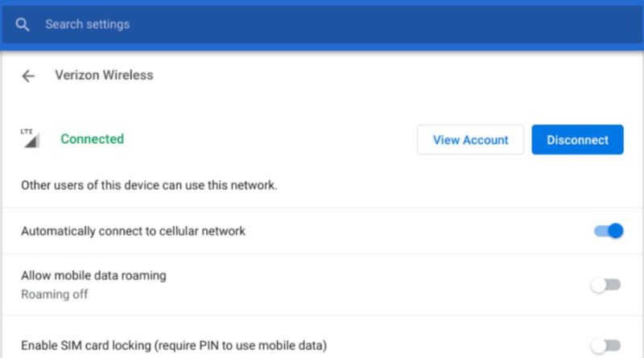Click the 'Other users of this device' notice
This screenshot has width=644, height=358.
[x=149, y=186]
